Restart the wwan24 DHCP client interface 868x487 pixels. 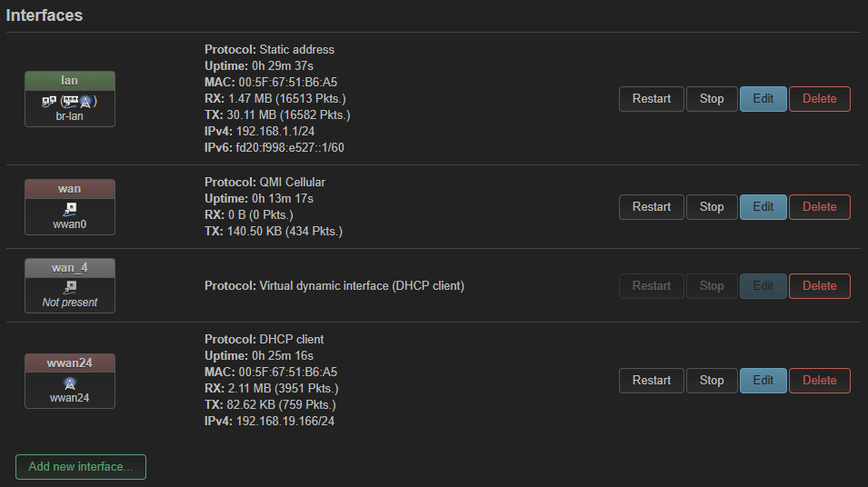coord(652,381)
